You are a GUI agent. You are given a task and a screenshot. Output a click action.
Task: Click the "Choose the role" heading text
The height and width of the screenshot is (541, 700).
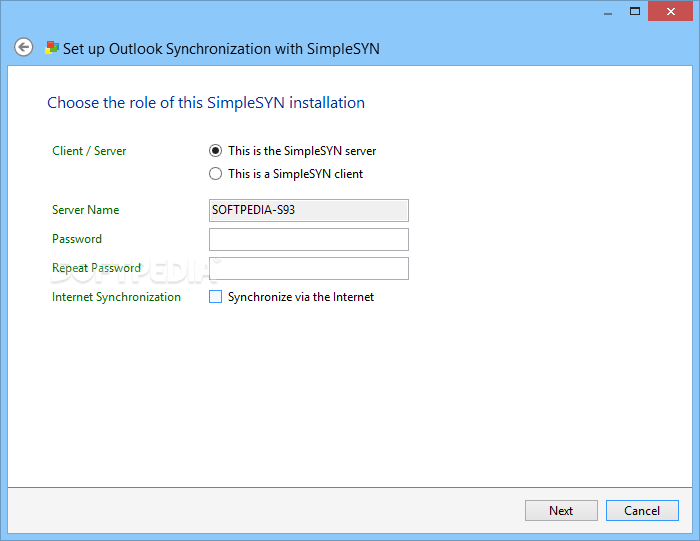point(206,103)
